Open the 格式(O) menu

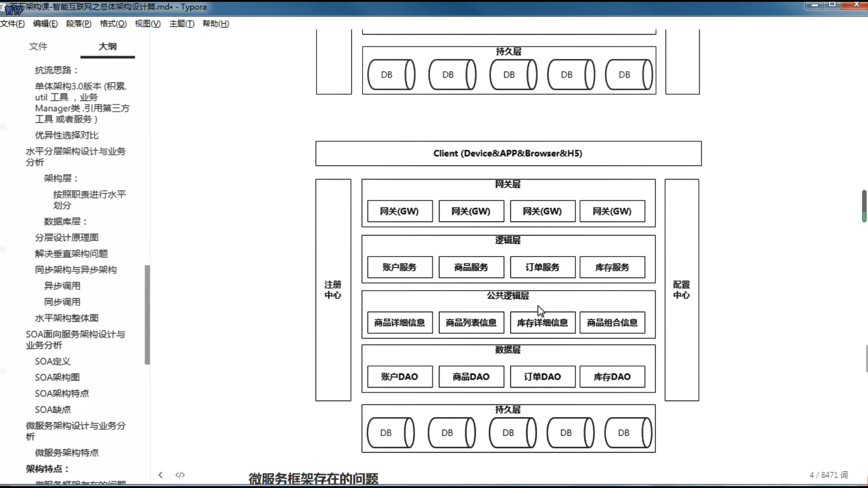113,23
